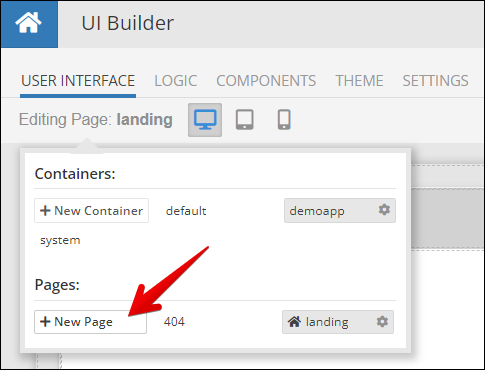
Task: Create a New Page
Action: point(90,322)
